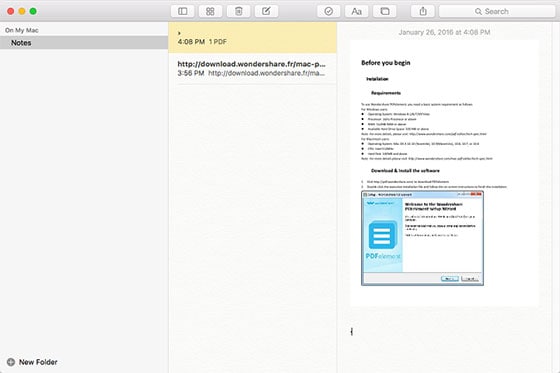The image size is (560, 373).
Task: Click the plus icon beside New Folder
Action: [11, 362]
